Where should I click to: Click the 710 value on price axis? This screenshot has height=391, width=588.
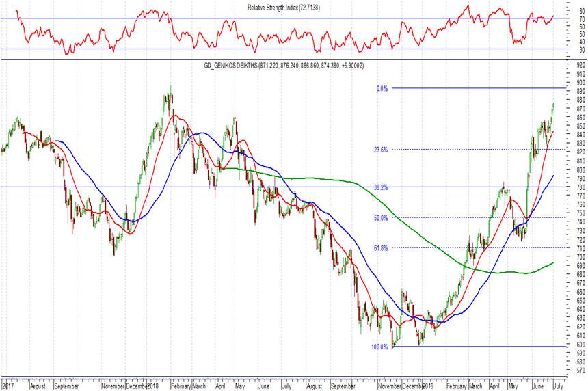click(581, 248)
